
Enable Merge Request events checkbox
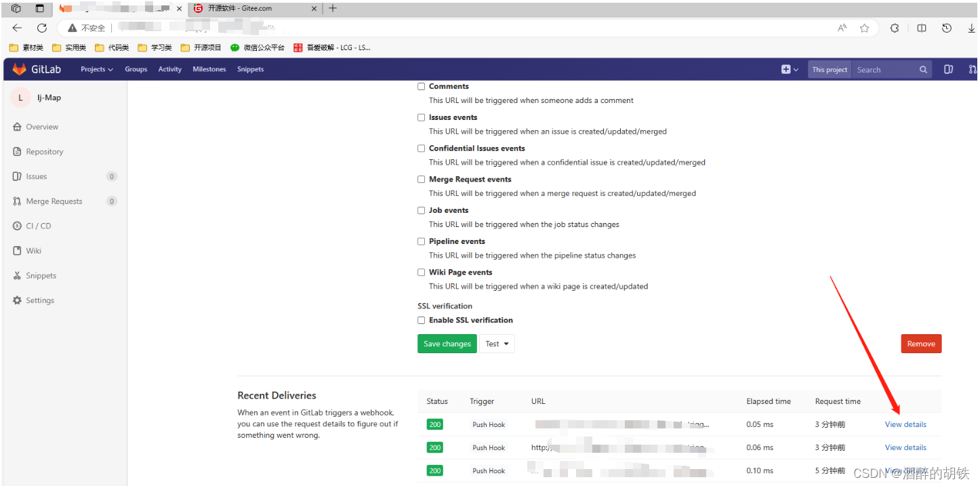click(x=422, y=180)
